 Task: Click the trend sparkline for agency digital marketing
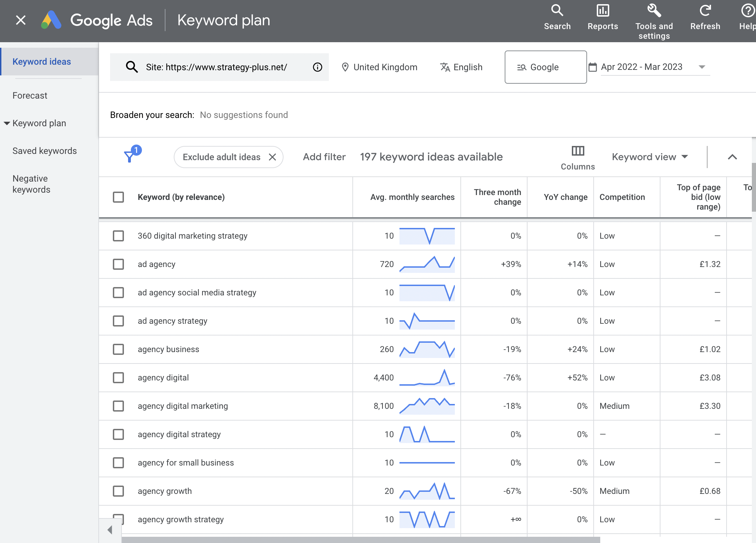point(427,406)
